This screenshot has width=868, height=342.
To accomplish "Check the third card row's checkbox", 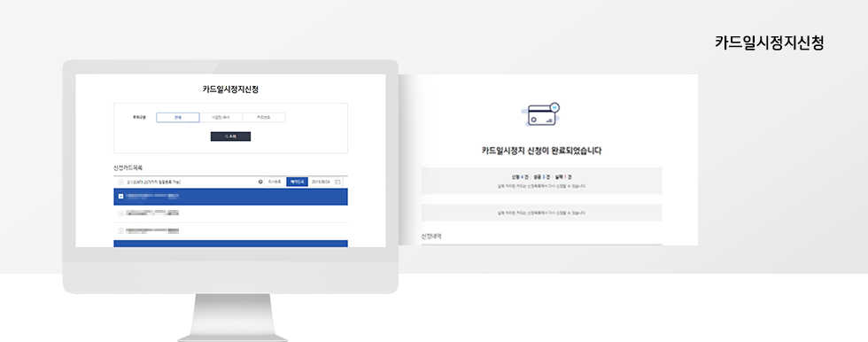I will 120,230.
